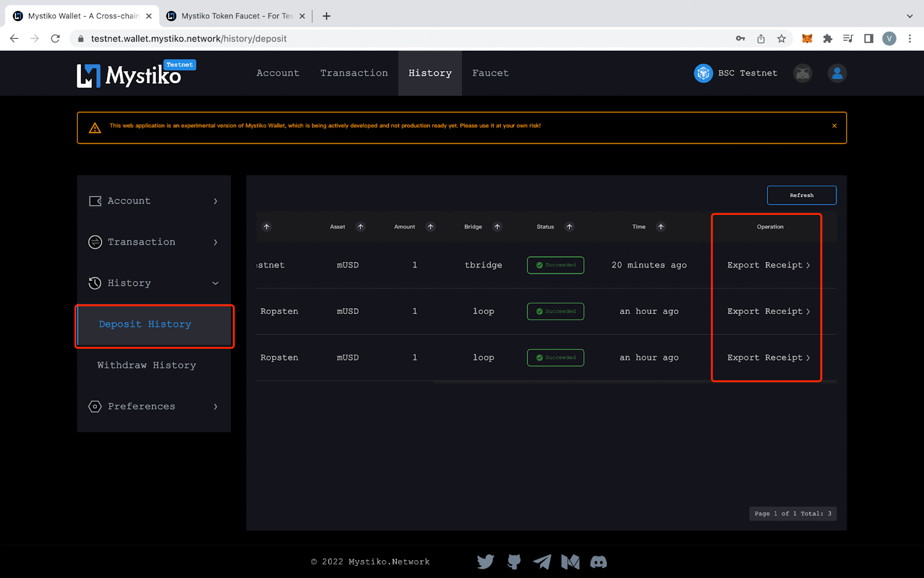Image resolution: width=924 pixels, height=578 pixels.
Task: Click the page count 'Page 1 of 1 Total: 3'
Action: pyautogui.click(x=793, y=514)
